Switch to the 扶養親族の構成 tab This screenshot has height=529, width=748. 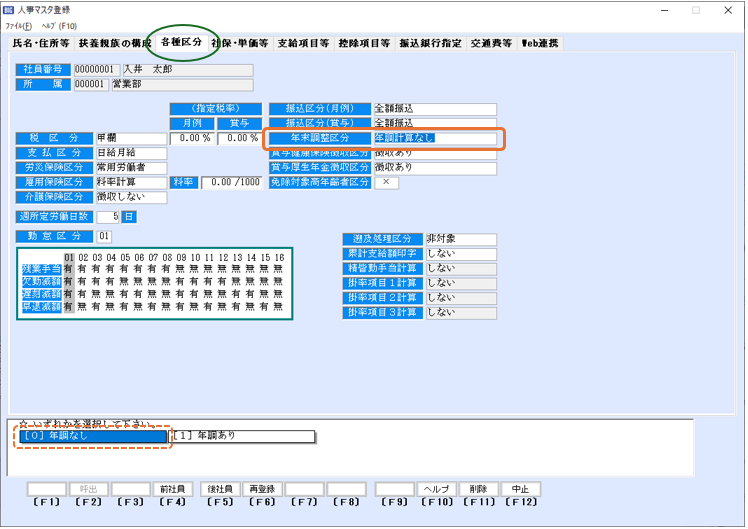point(114,43)
